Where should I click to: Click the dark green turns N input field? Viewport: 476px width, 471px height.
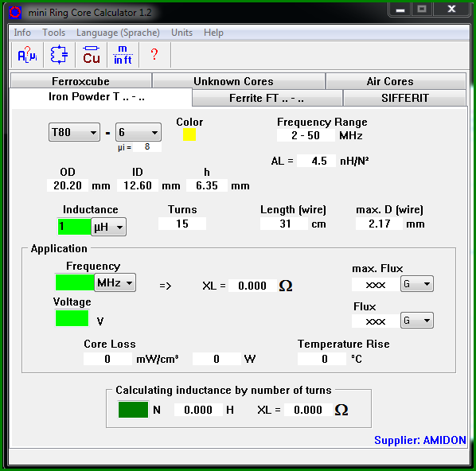point(133,410)
